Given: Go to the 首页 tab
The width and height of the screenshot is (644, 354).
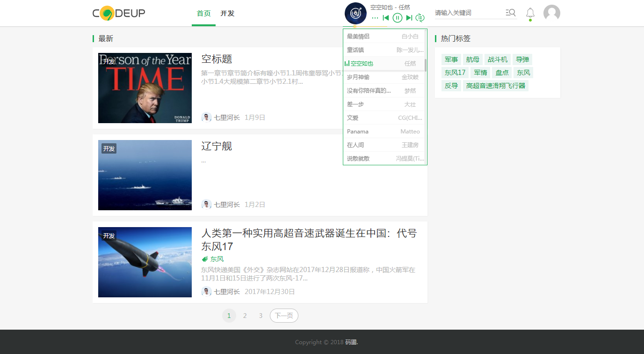Looking at the screenshot, I should [204, 13].
